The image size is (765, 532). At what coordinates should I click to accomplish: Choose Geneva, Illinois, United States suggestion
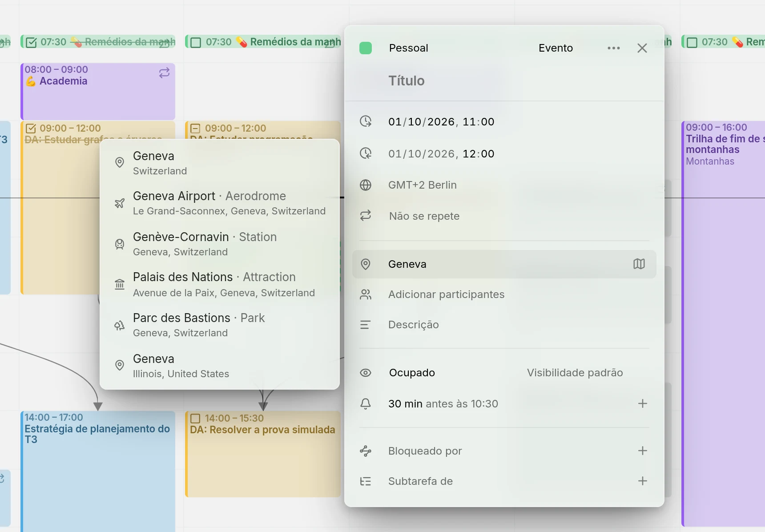pos(220,366)
